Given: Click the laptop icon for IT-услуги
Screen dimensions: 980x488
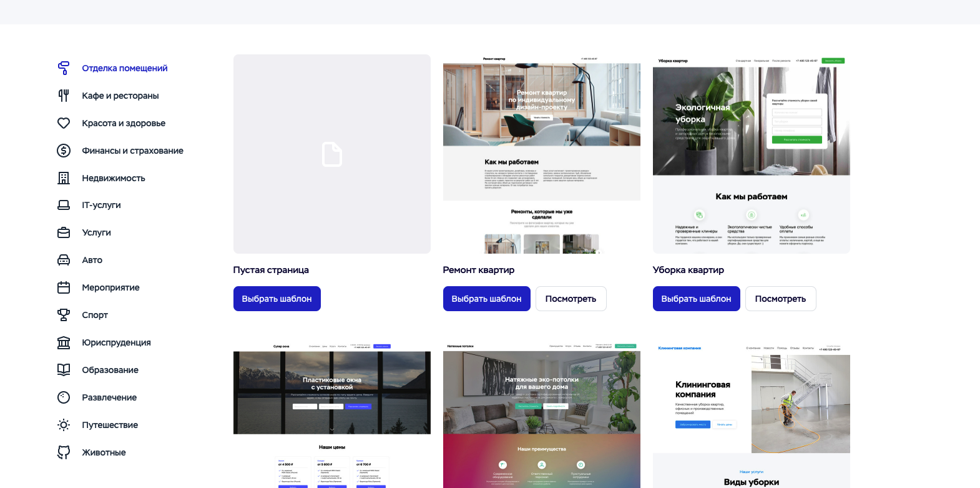Looking at the screenshot, I should (x=64, y=205).
